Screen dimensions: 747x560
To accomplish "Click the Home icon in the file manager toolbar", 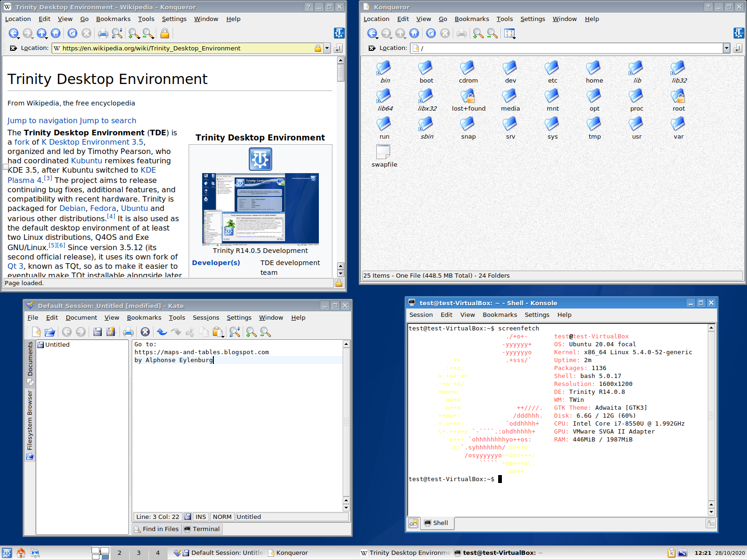I will point(414,33).
